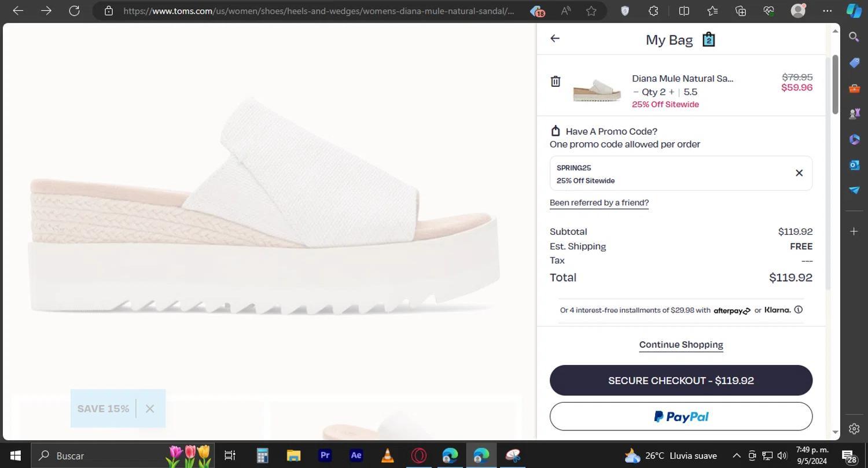Click the Diana Mule Natural Sa... product name
The width and height of the screenshot is (868, 468).
click(683, 78)
